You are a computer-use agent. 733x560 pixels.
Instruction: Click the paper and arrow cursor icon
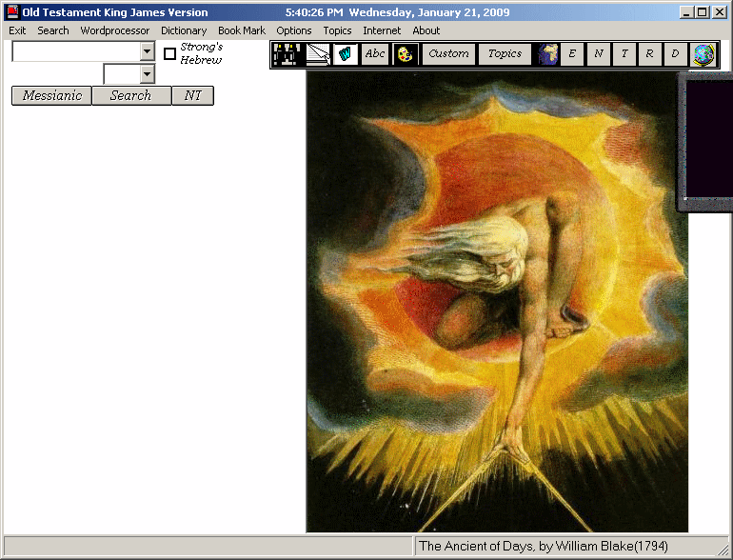pyautogui.click(x=317, y=54)
